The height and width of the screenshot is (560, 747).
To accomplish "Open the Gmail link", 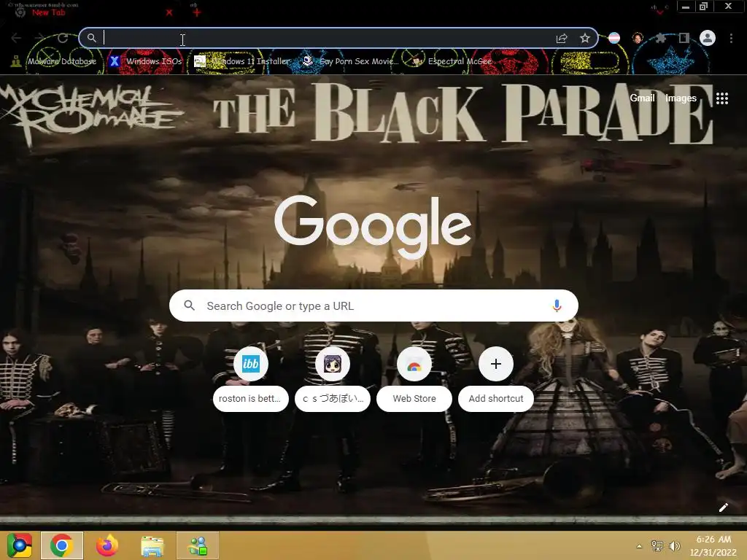I will tap(642, 98).
